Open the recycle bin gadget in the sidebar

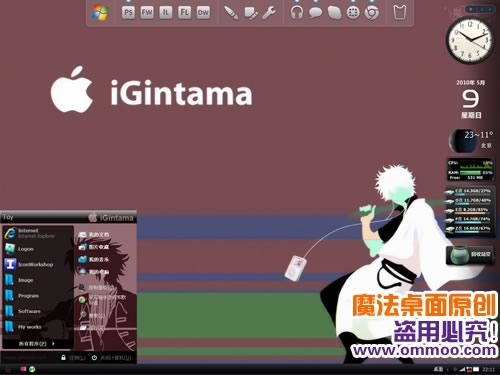click(x=470, y=255)
